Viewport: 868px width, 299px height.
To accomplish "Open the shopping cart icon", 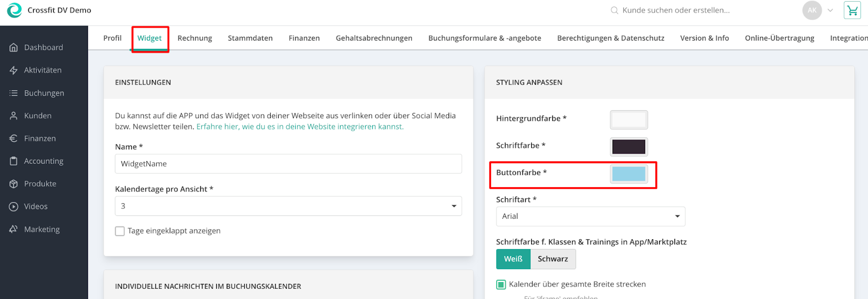I will click(x=852, y=10).
